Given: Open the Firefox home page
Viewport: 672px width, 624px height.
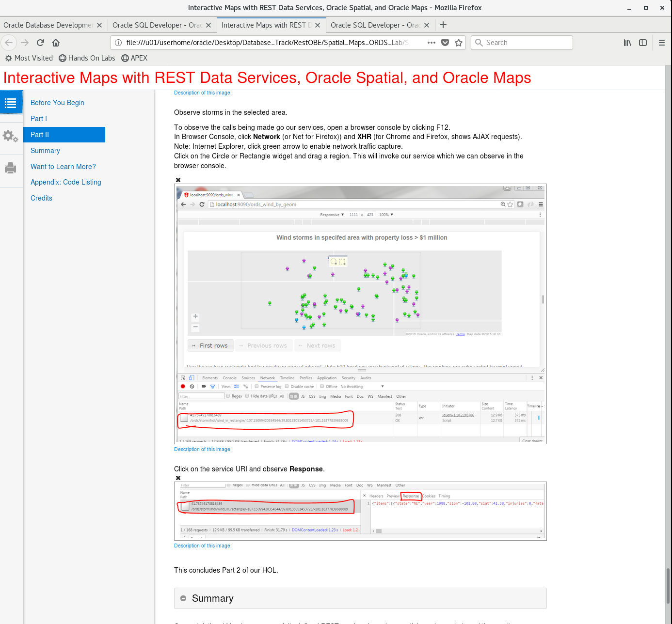Looking at the screenshot, I should [x=56, y=43].
